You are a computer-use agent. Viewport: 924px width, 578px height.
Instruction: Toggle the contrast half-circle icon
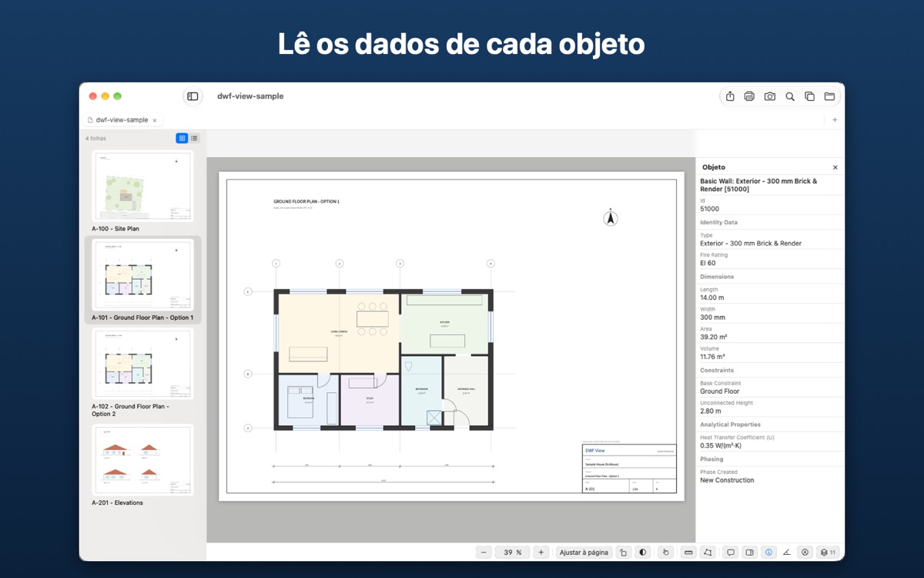(643, 552)
